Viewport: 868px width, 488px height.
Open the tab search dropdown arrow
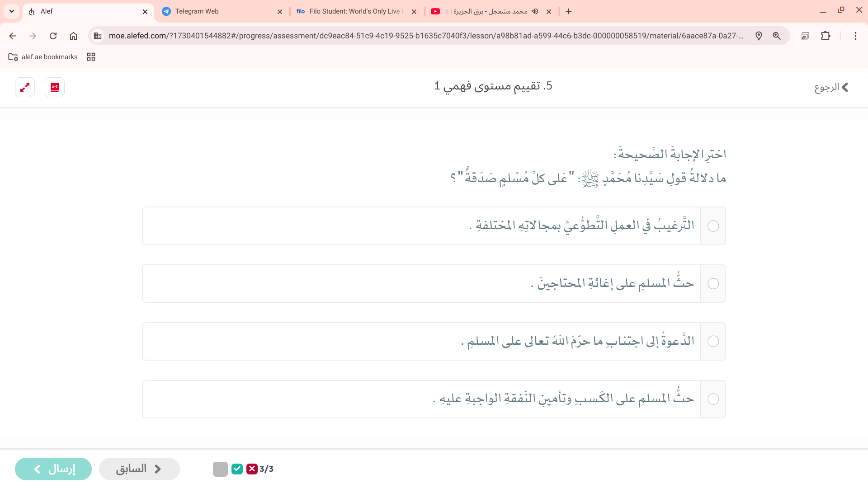coord(12,11)
